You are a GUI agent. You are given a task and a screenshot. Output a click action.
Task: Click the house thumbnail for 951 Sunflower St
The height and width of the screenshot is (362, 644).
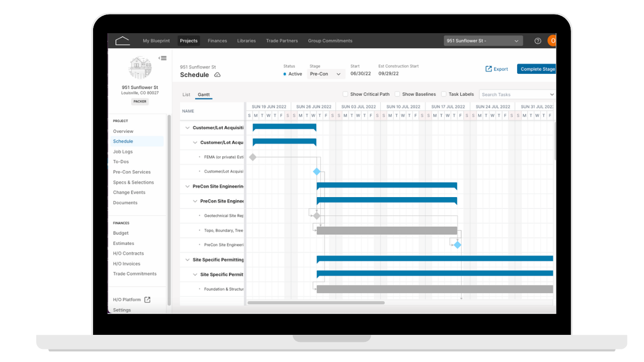[140, 68]
